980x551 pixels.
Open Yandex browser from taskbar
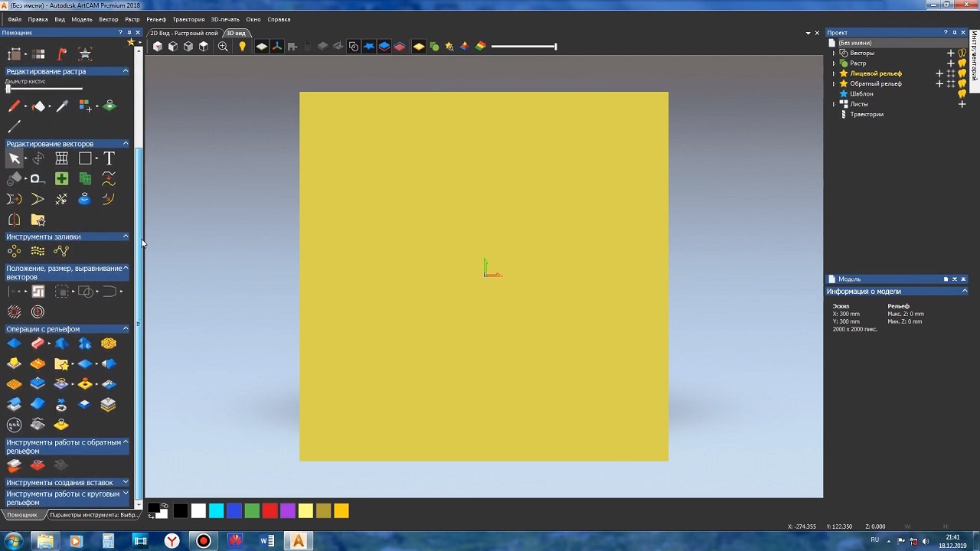coord(173,541)
